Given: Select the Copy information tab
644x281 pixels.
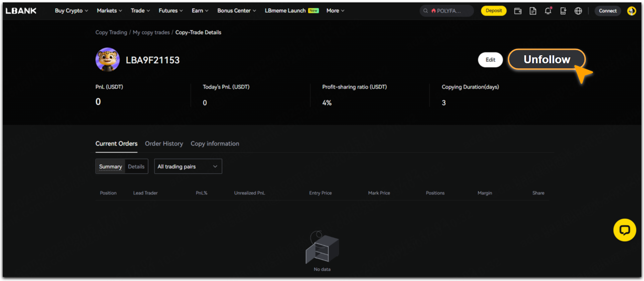Looking at the screenshot, I should (x=215, y=144).
